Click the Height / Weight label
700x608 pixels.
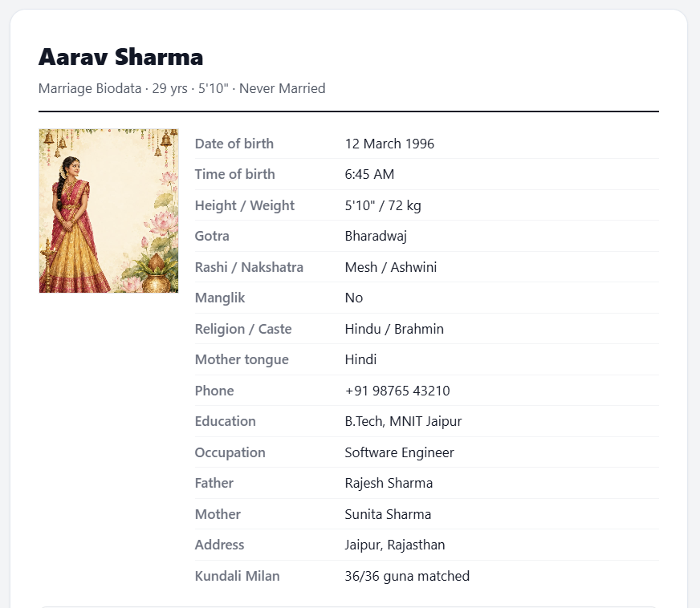click(245, 205)
